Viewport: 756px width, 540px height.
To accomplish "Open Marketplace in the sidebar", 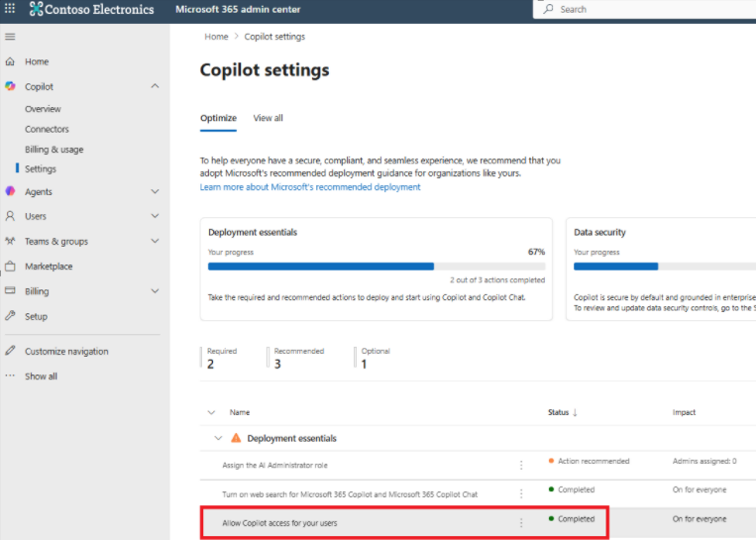I will tap(49, 267).
